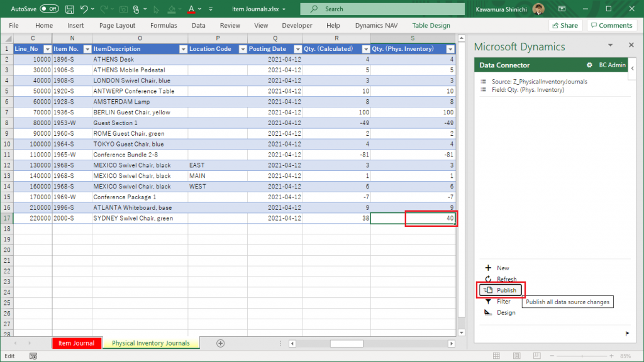
Task: Open the Data Connector settings gear
Action: click(589, 65)
